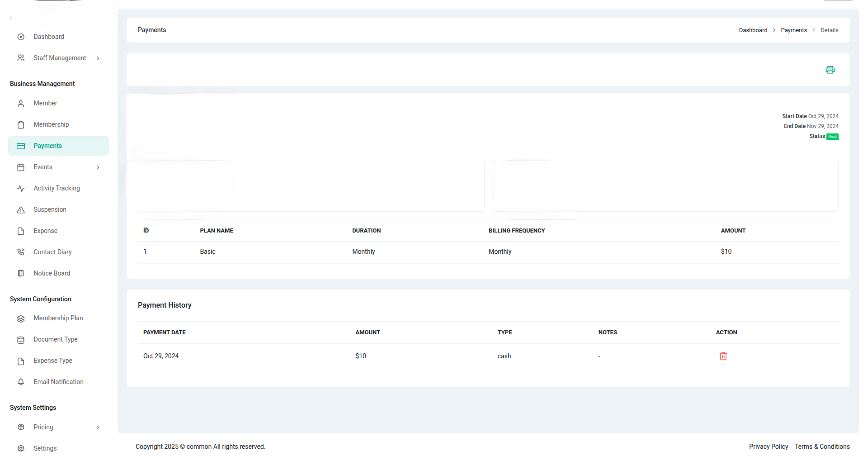
Task: Click the Membership clipboard icon
Action: click(21, 125)
